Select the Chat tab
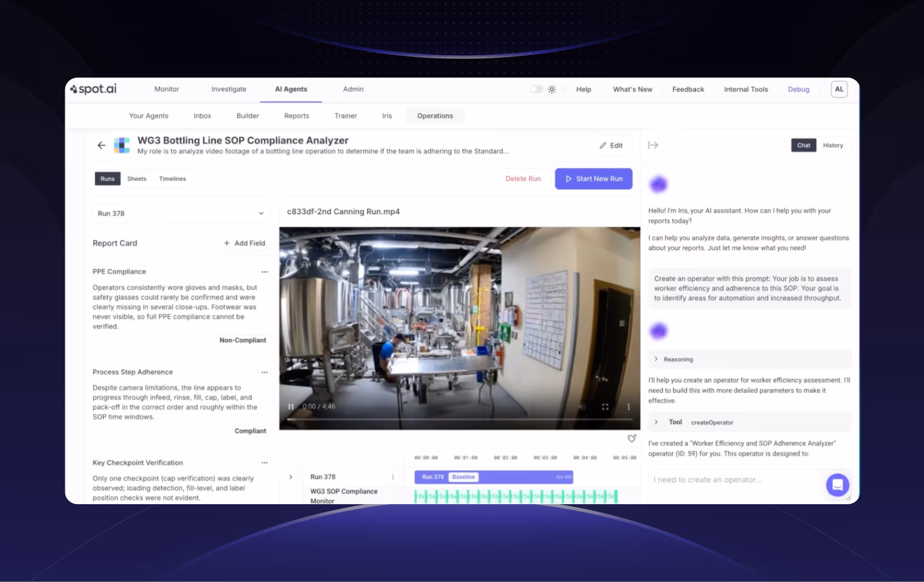This screenshot has height=582, width=924. click(x=803, y=145)
